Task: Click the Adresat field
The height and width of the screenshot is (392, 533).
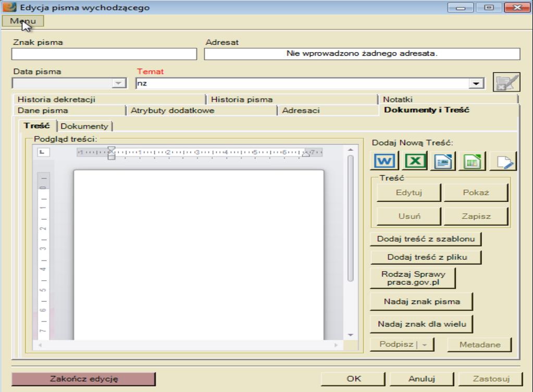Action: point(362,54)
